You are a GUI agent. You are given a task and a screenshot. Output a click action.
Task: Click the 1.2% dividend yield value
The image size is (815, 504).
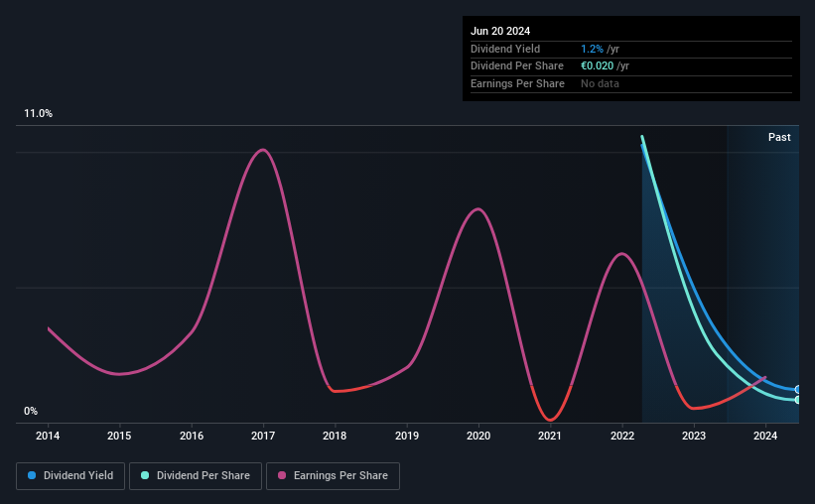[x=592, y=49]
